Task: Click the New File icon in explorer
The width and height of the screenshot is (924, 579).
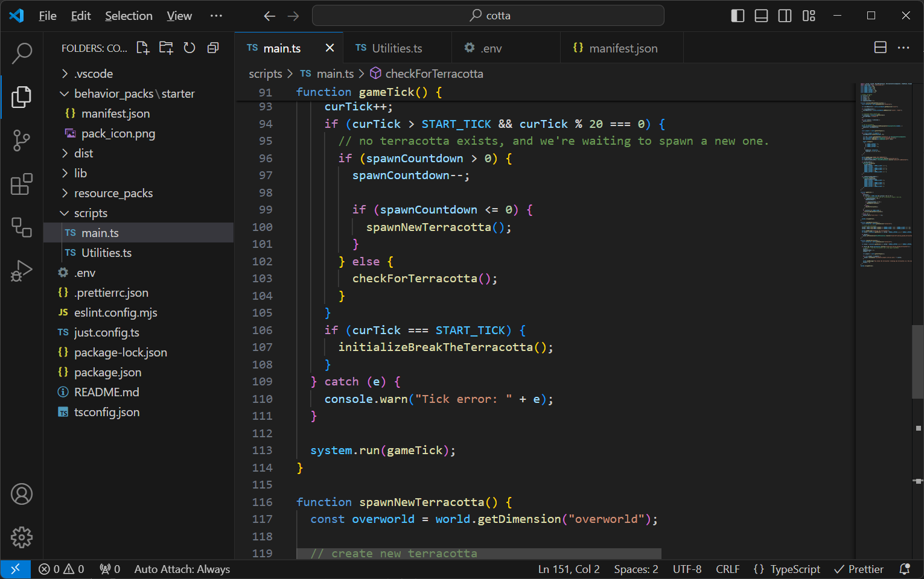Action: (142, 48)
